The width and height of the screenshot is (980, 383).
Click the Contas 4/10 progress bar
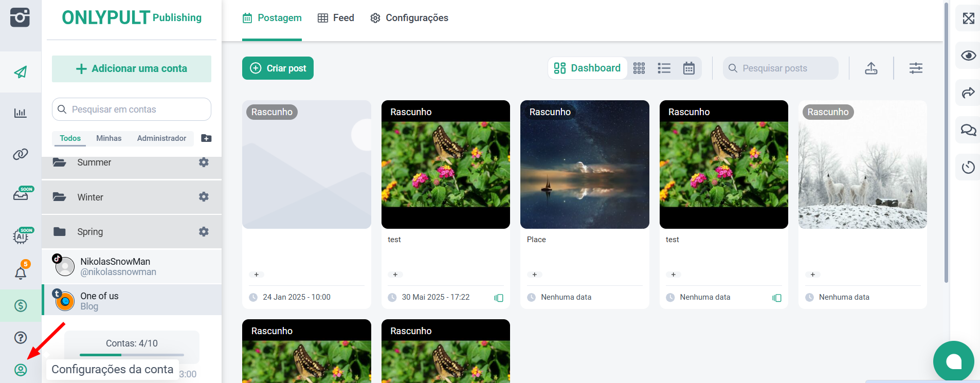pos(132,355)
